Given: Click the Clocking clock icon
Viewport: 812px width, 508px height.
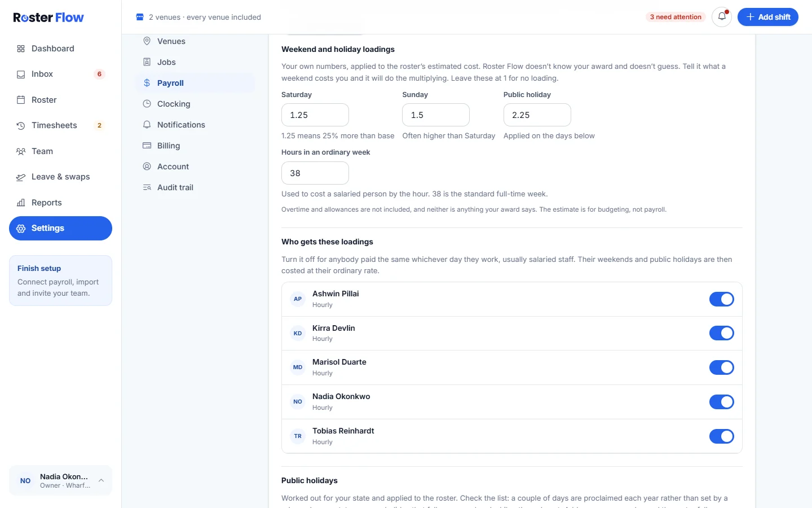Looking at the screenshot, I should pyautogui.click(x=147, y=104).
